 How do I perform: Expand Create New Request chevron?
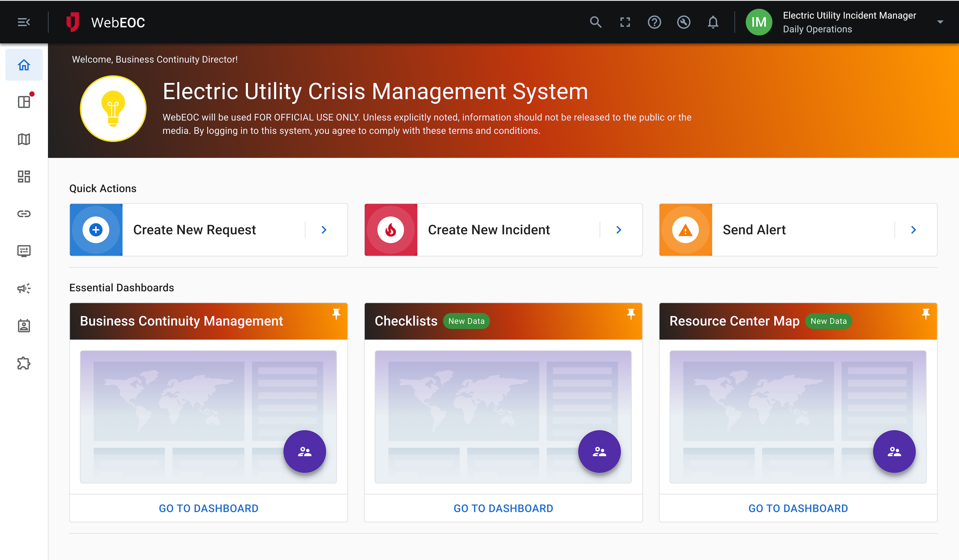pyautogui.click(x=324, y=230)
